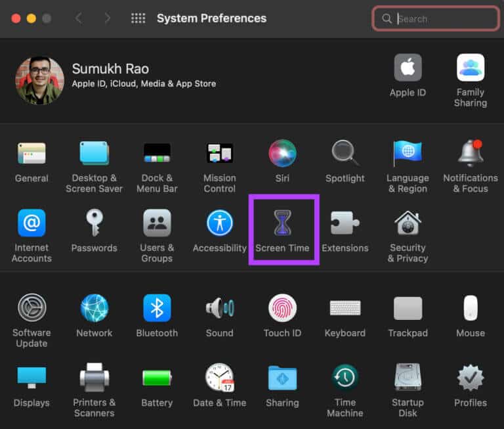Go back with the left arrow
This screenshot has height=429, width=504.
(79, 18)
